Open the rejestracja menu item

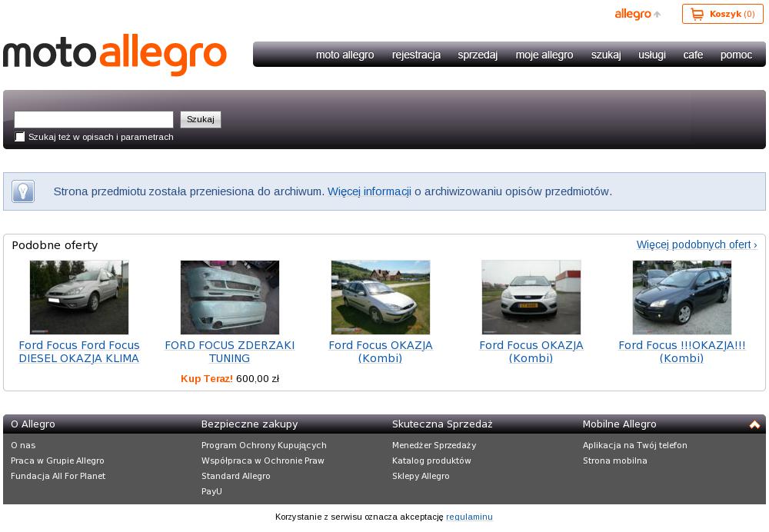click(x=416, y=55)
